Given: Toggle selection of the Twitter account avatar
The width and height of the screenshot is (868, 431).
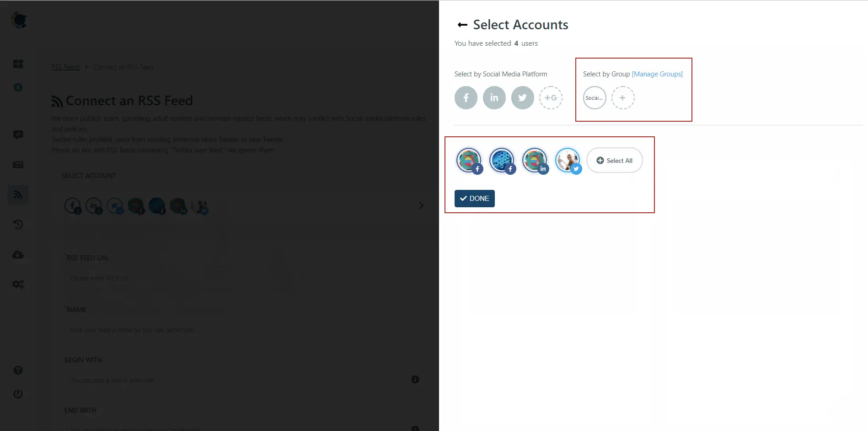Looking at the screenshot, I should tap(567, 160).
